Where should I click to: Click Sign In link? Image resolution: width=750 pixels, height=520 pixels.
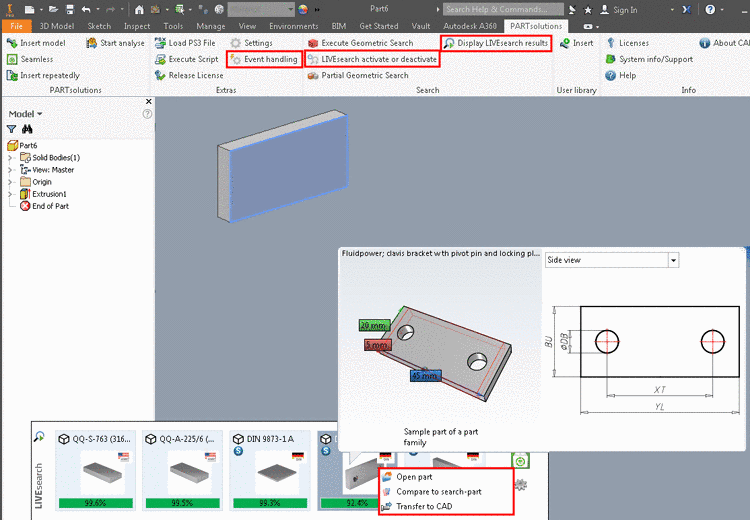625,9
